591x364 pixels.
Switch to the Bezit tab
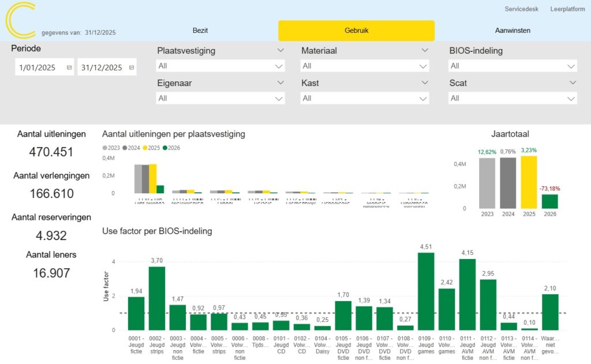[200, 31]
